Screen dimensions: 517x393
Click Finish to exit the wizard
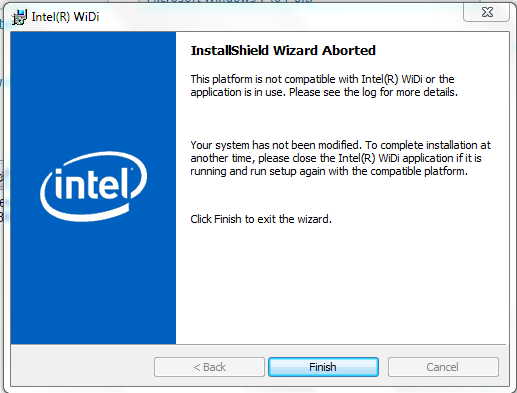click(323, 367)
